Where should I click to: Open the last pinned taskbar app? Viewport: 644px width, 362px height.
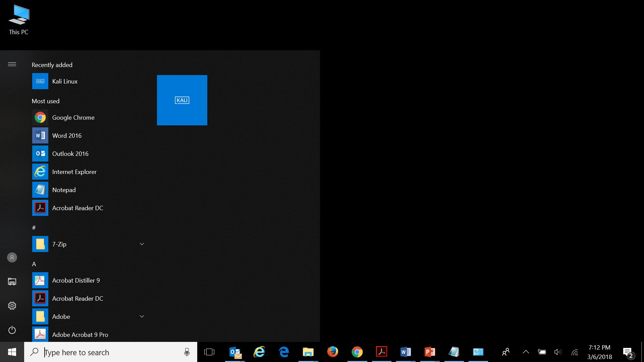[x=478, y=352]
